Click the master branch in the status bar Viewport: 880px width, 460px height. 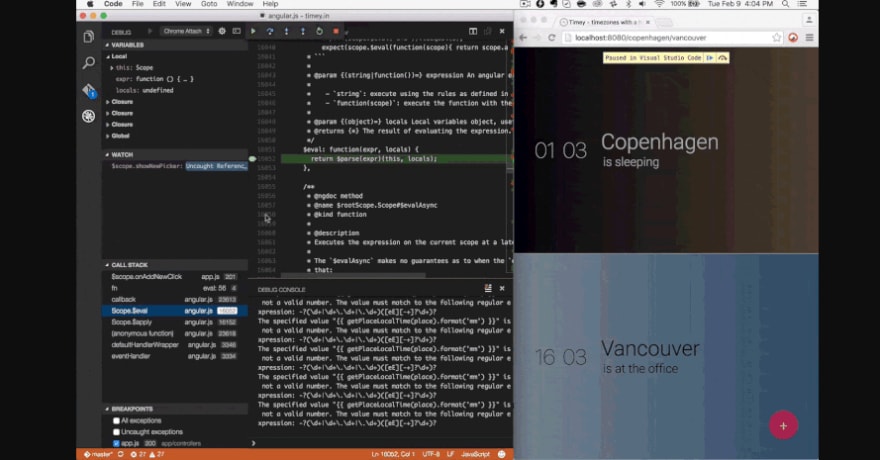click(98, 454)
